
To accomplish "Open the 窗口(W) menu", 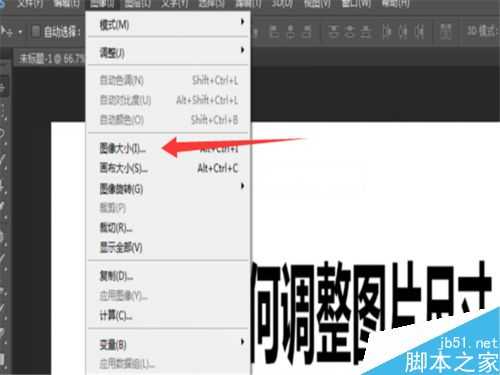I will pos(356,3).
